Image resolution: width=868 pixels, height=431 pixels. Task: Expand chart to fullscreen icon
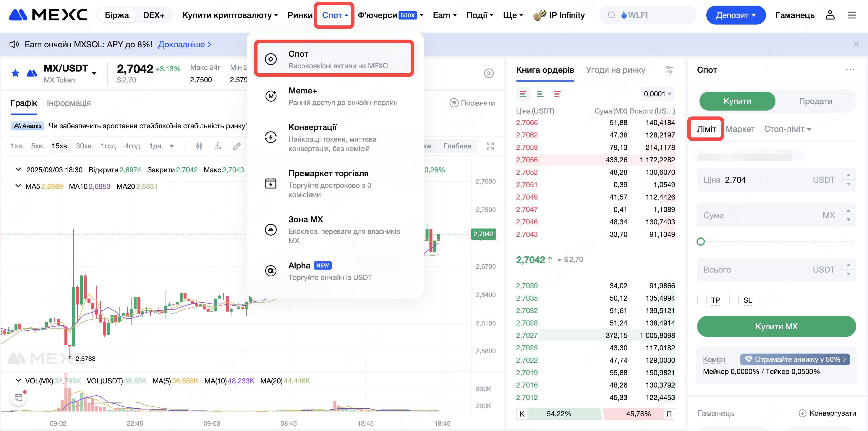[490, 146]
